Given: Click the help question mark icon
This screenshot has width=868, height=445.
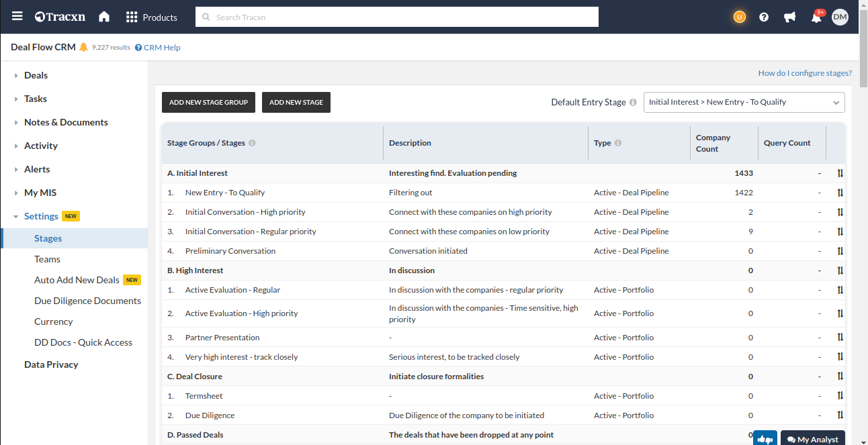Looking at the screenshot, I should [764, 17].
